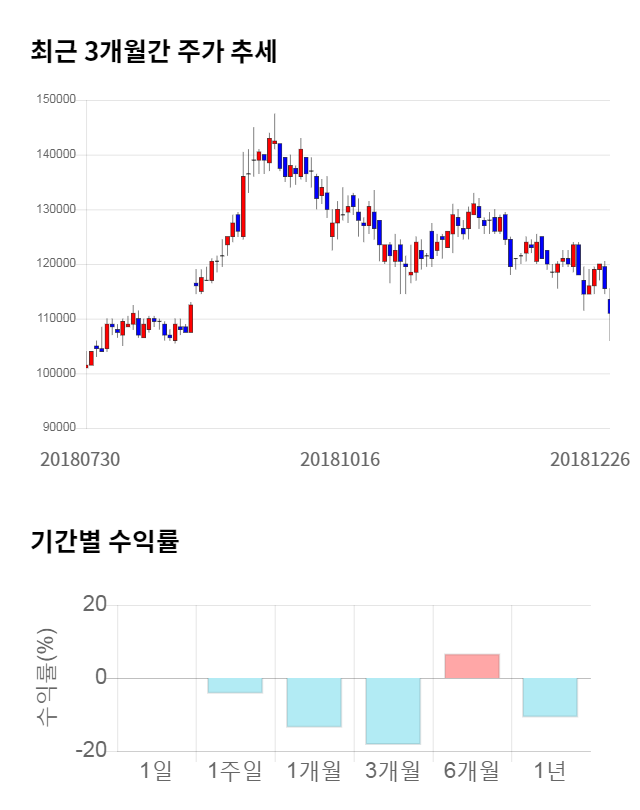Select the 20181226 end date label
The image size is (640, 810).
pyautogui.click(x=590, y=459)
